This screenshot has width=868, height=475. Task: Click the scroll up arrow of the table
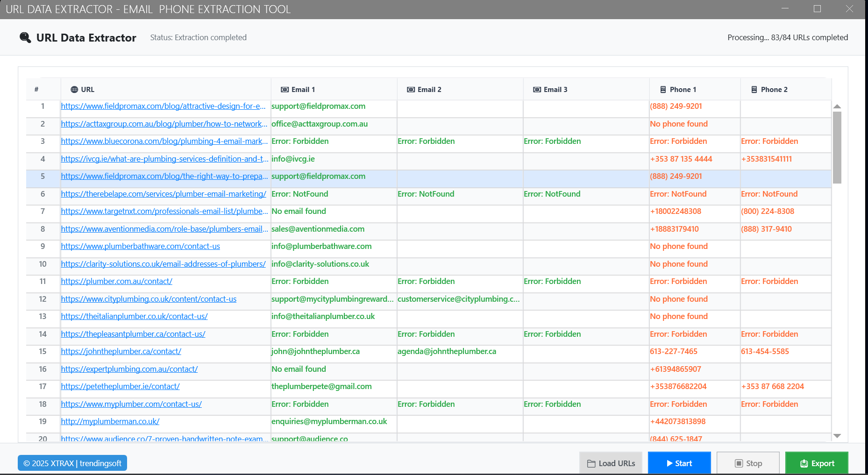[x=837, y=106]
